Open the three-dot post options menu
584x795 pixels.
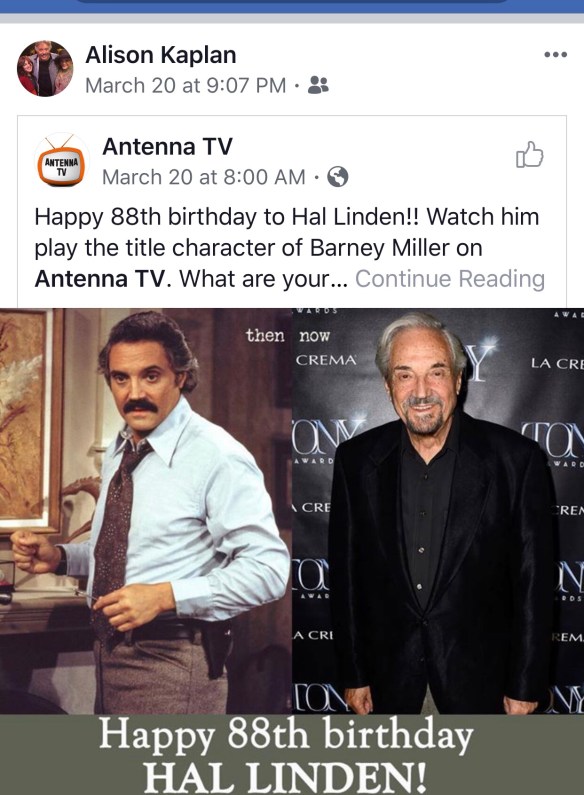[x=555, y=54]
